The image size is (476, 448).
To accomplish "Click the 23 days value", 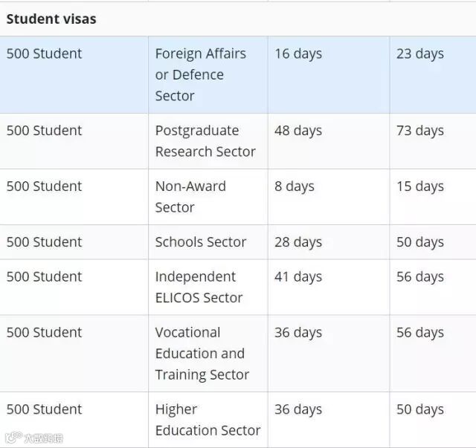I will pos(419,53).
